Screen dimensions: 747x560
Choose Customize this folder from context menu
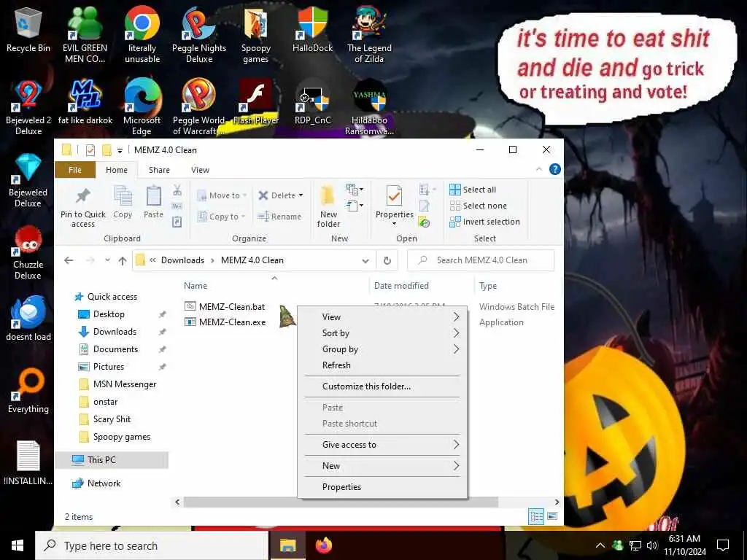(x=382, y=386)
